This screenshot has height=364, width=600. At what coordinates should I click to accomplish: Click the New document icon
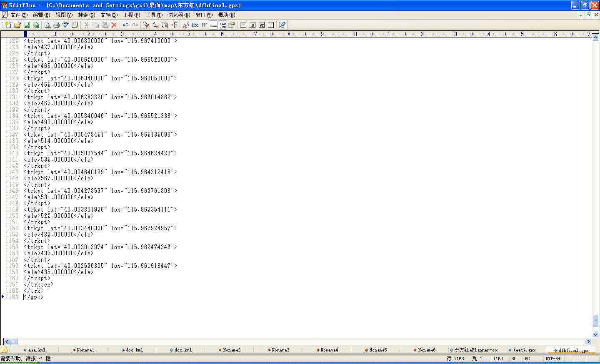(x=8, y=25)
